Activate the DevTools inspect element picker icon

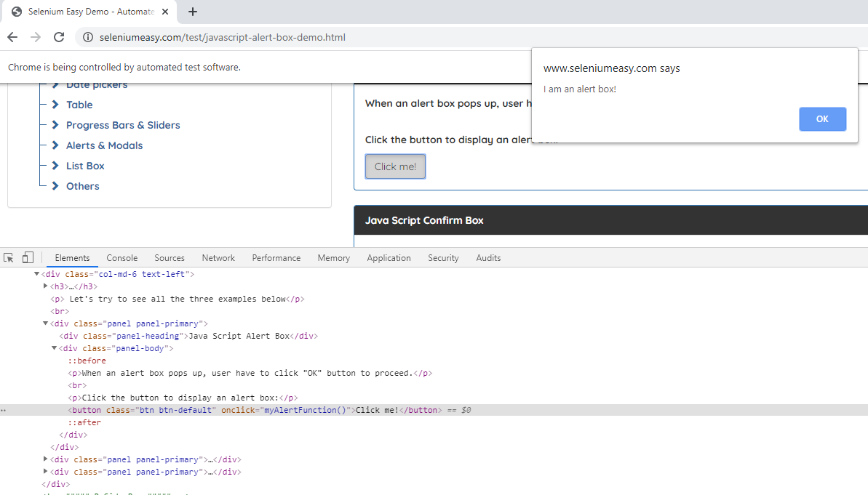[x=8, y=258]
